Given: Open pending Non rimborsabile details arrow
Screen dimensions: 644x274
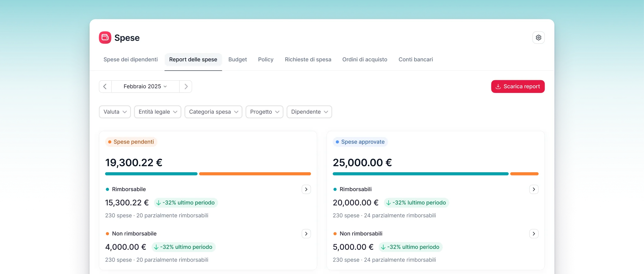Looking at the screenshot, I should coord(306,234).
